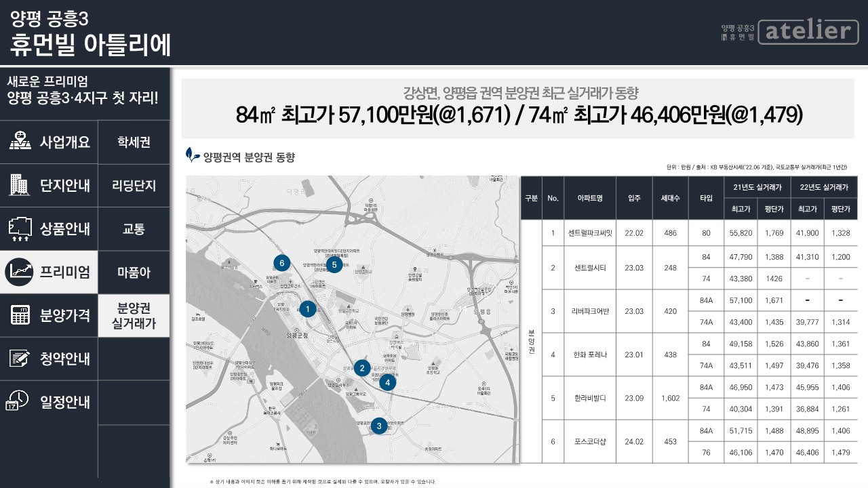This screenshot has height=488, width=868.
Task: Click the 분양권 row group cell
Action: pos(531,342)
